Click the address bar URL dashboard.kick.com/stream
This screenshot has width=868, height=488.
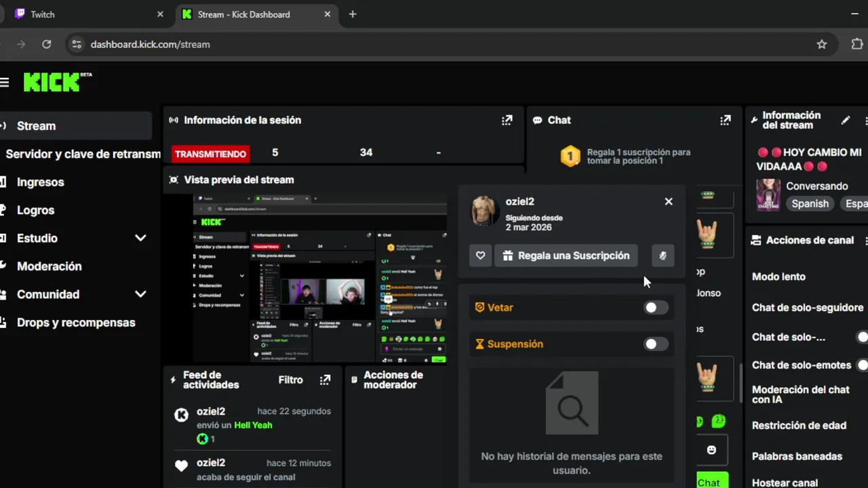pos(150,44)
